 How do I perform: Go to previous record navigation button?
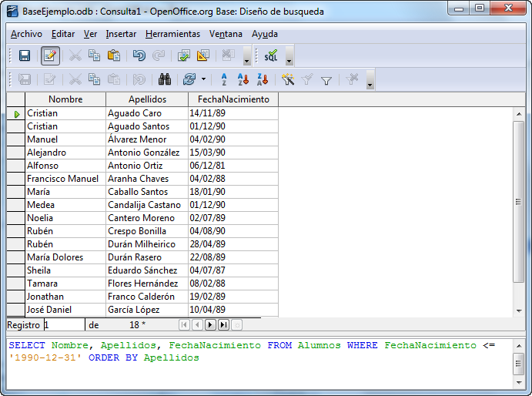(x=197, y=325)
